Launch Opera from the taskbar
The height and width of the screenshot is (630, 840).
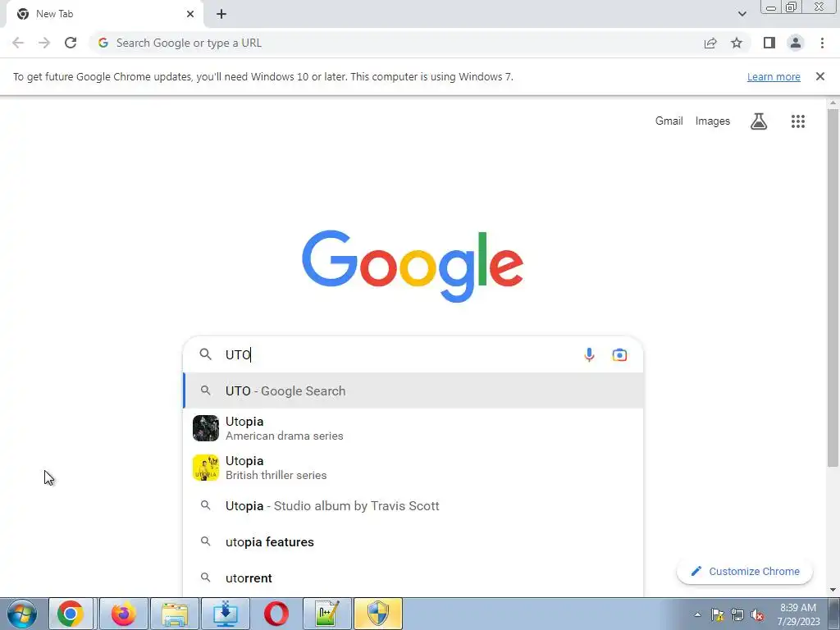click(276, 614)
